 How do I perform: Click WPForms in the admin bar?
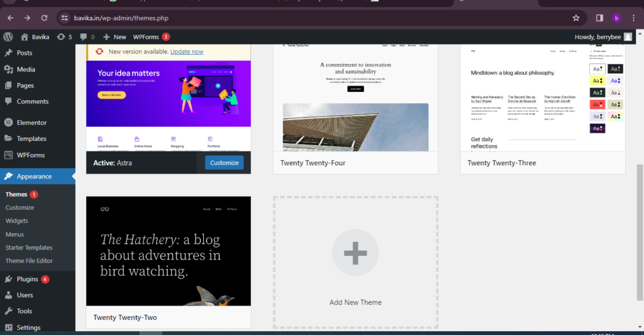click(146, 37)
